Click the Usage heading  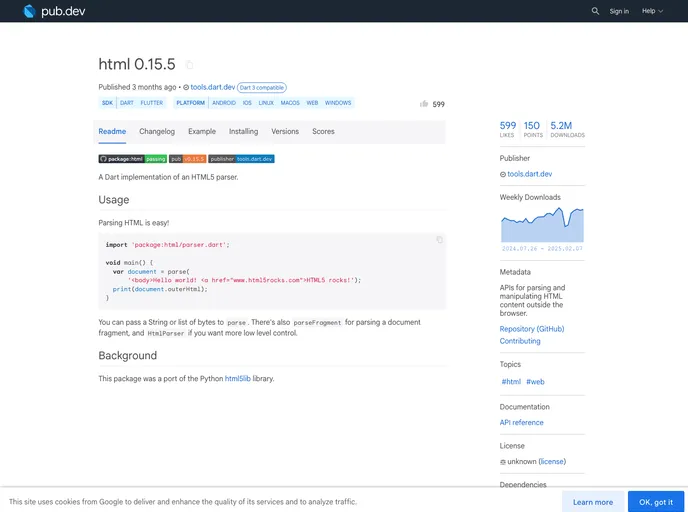(x=114, y=200)
